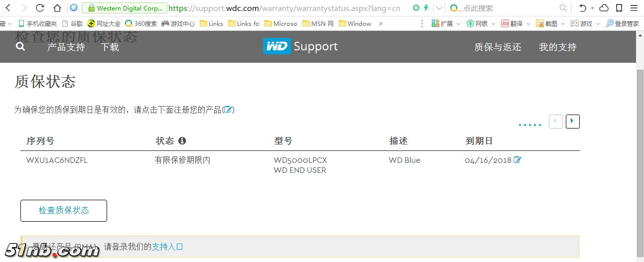The image size is (644, 262).
Task: Open the 扩展 extensions dropdown
Action: pyautogui.click(x=445, y=23)
